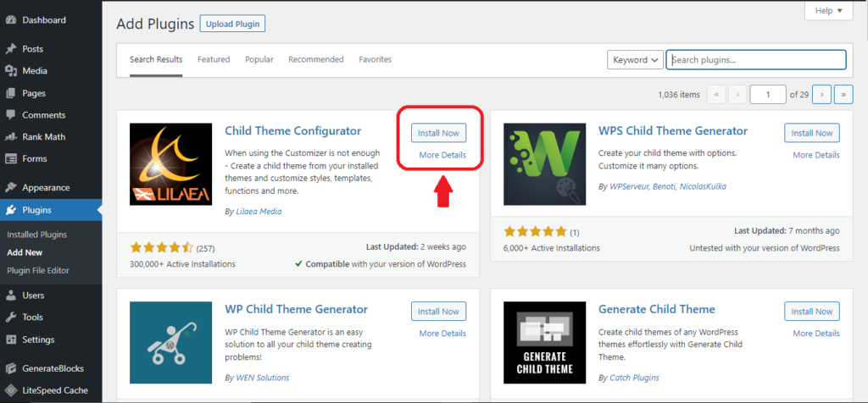Open WP Child Theme Generator title link
Image resolution: width=868 pixels, height=403 pixels.
tap(296, 309)
